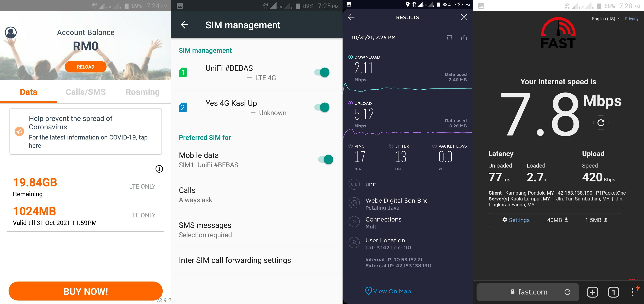Switch to the Roaming tab
Image resolution: width=644 pixels, height=304 pixels.
(143, 92)
